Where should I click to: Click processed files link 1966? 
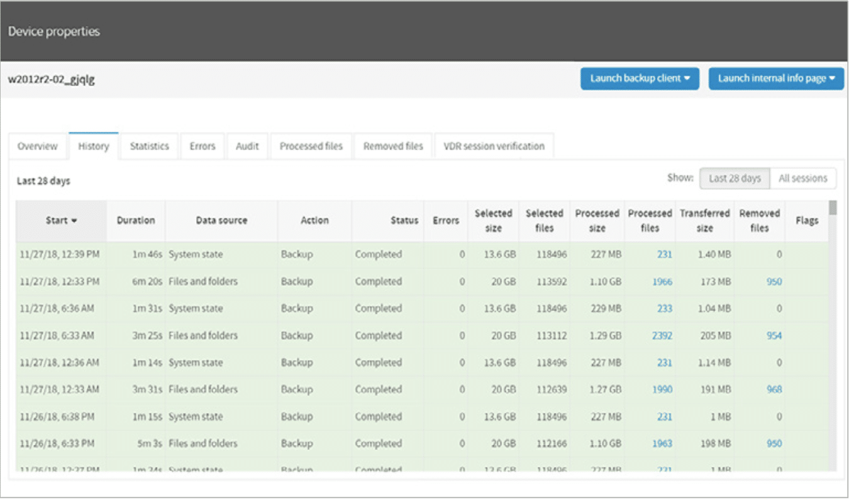(x=662, y=282)
